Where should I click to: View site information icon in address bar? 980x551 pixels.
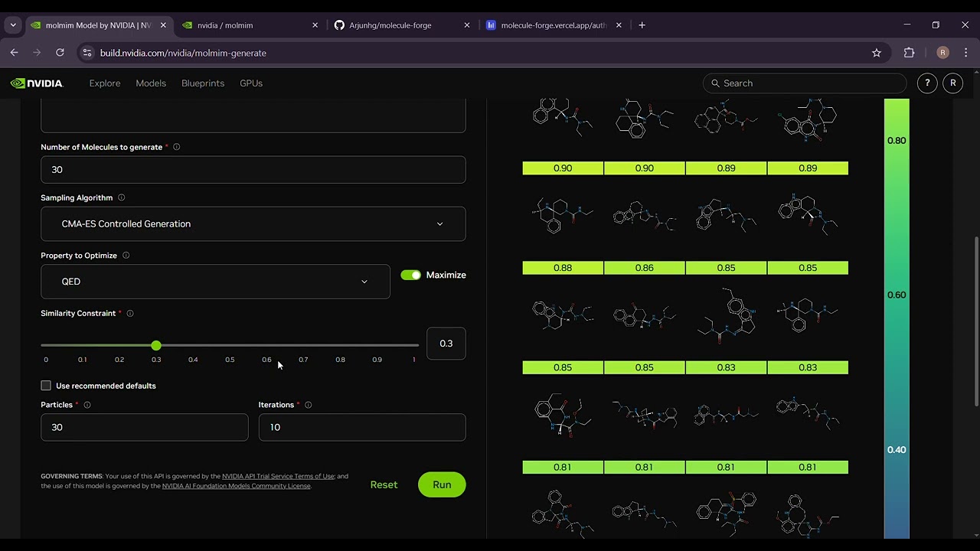click(87, 53)
